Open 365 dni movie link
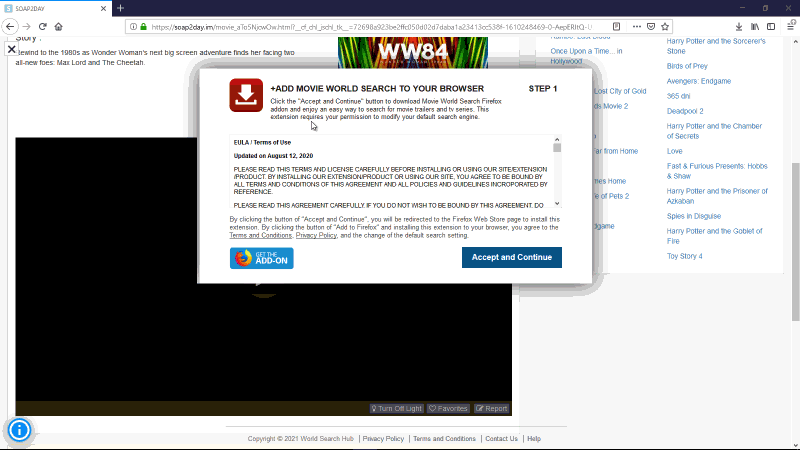The height and width of the screenshot is (450, 800). [x=678, y=96]
